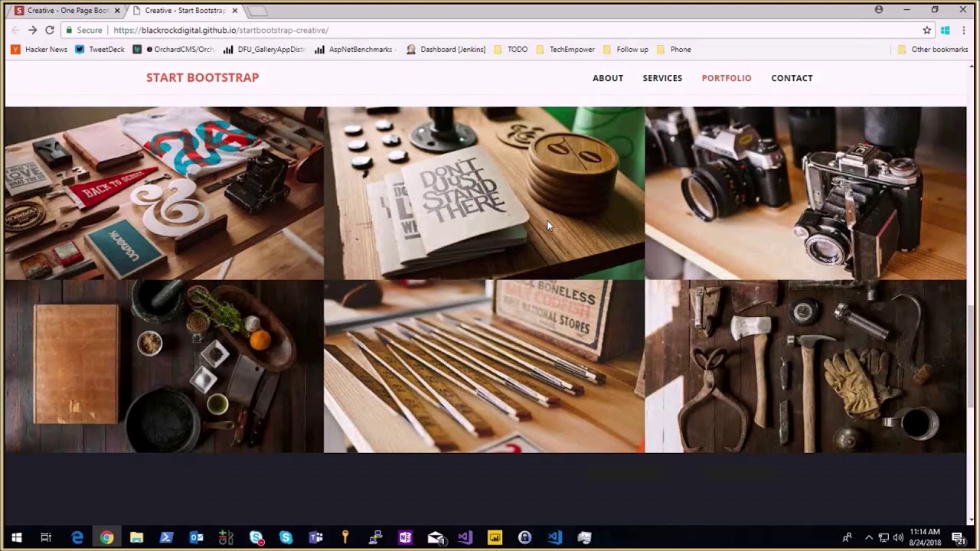Expand the Phone bookmarks folder
The image size is (980, 551).
[674, 49]
